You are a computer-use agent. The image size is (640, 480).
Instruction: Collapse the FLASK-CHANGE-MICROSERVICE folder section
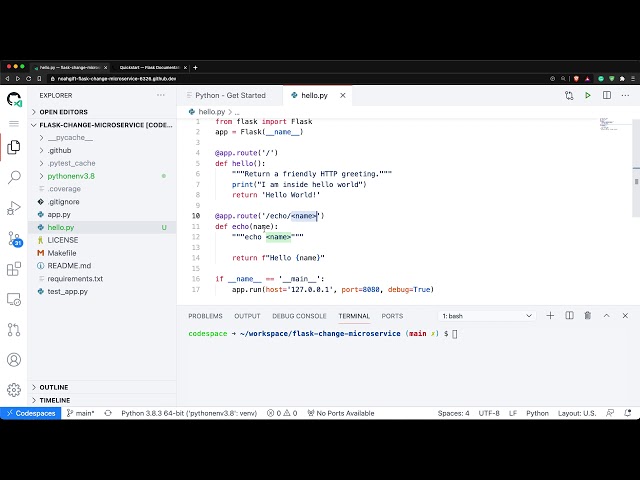point(102,125)
